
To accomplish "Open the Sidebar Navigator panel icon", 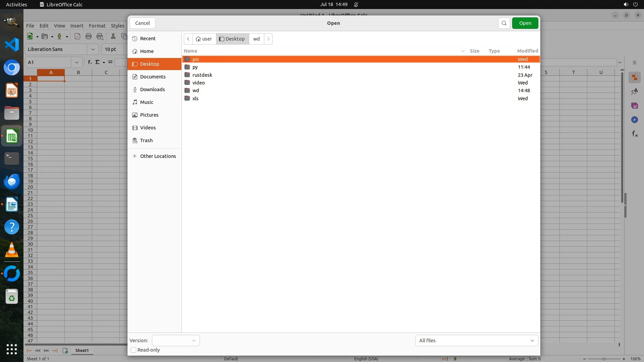I will (634, 120).
